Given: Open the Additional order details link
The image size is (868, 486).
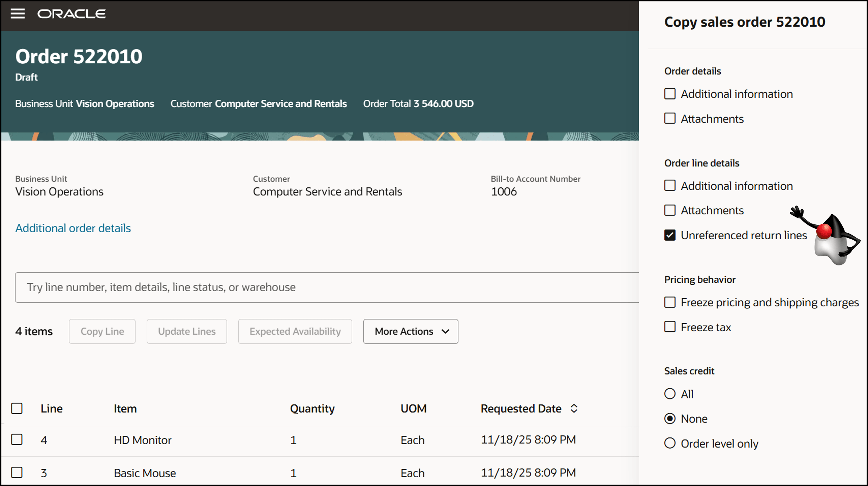Looking at the screenshot, I should click(x=73, y=228).
